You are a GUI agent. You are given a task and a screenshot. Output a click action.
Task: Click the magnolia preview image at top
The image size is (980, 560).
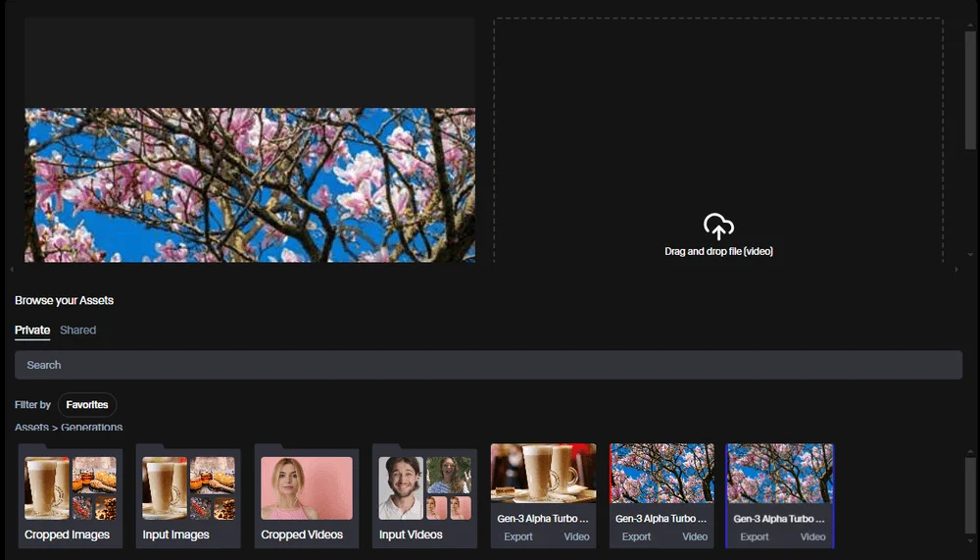coord(250,184)
